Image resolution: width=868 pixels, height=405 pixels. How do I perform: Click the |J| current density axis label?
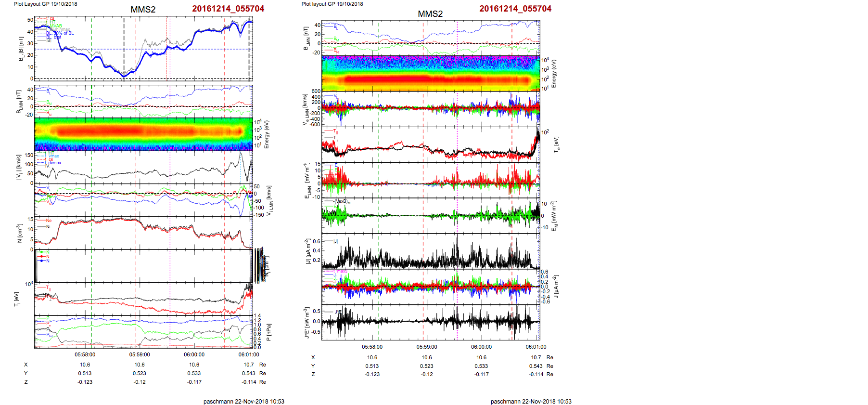click(306, 251)
